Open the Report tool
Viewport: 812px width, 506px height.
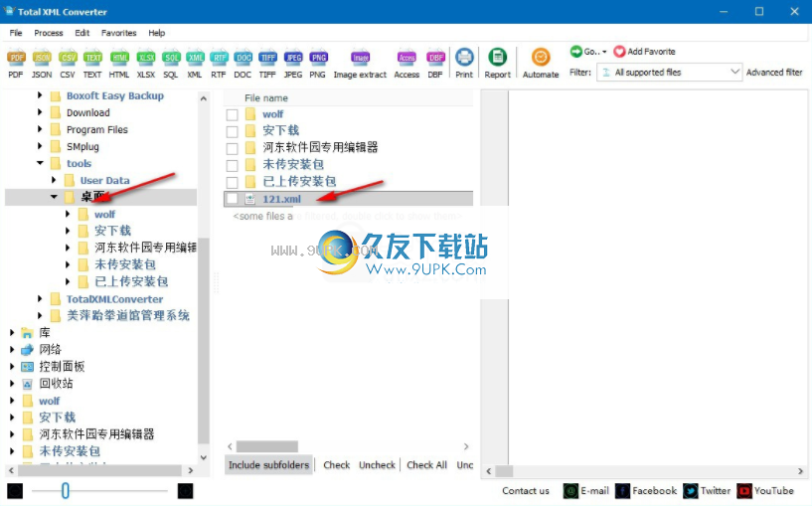pyautogui.click(x=498, y=64)
